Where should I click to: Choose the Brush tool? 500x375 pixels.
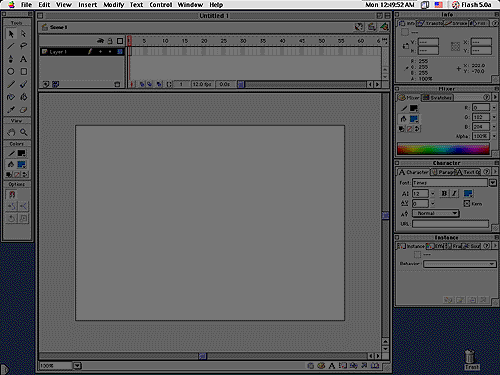click(23, 84)
